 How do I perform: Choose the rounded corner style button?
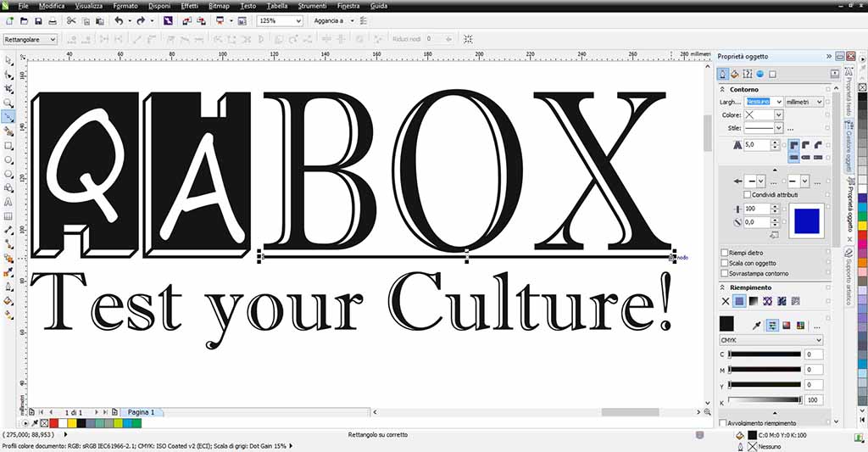[x=805, y=145]
